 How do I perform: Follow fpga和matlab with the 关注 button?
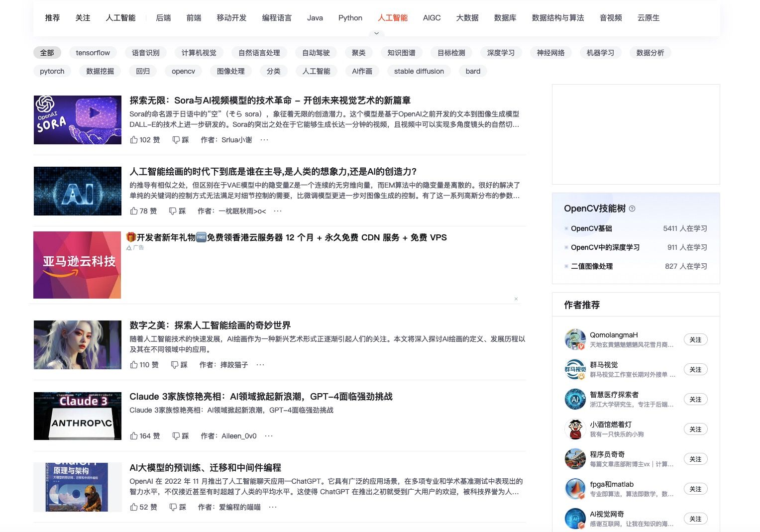tap(695, 489)
